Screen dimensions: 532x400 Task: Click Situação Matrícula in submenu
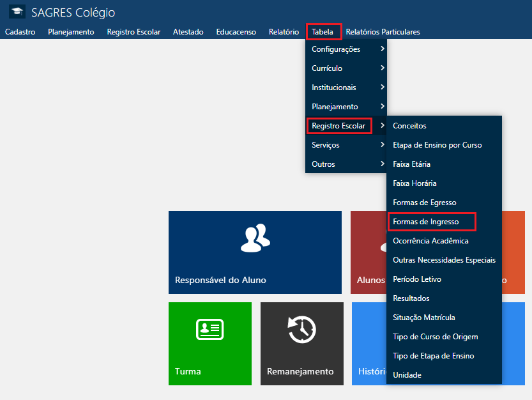click(423, 318)
